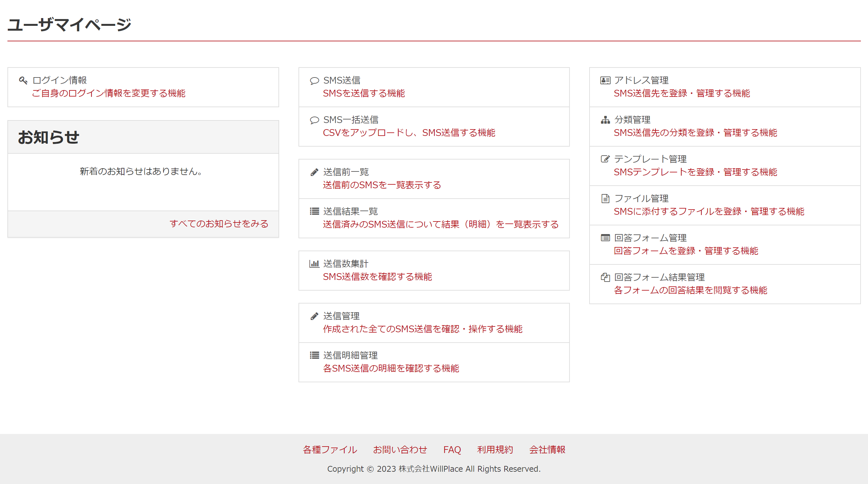Viewport: 868px width, 484px height.
Task: Open すべてのお知らせをみる link
Action: click(219, 224)
